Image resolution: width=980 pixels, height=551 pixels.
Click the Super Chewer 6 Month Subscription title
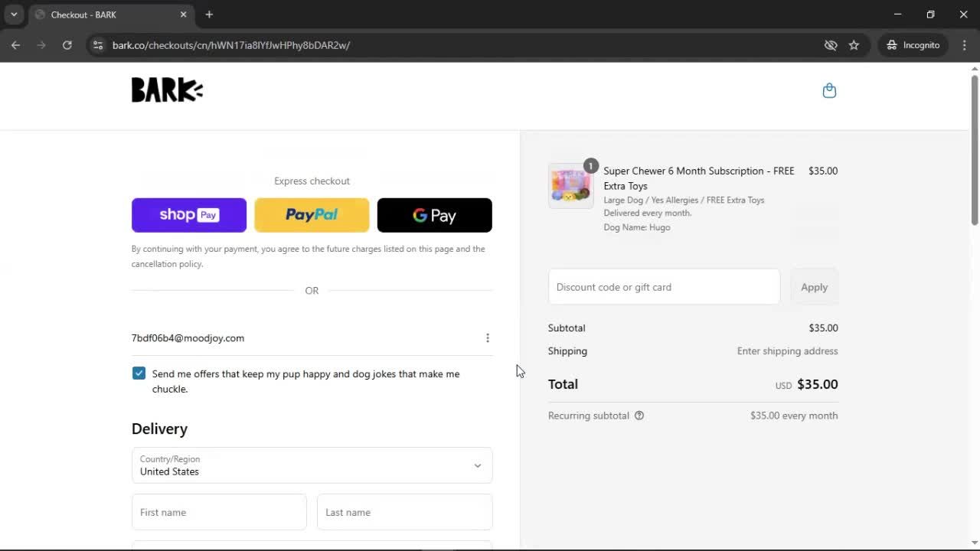point(699,178)
